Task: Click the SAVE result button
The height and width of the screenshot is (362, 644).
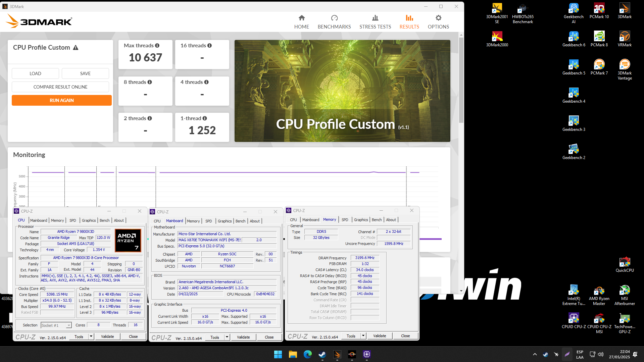Action: click(x=85, y=73)
